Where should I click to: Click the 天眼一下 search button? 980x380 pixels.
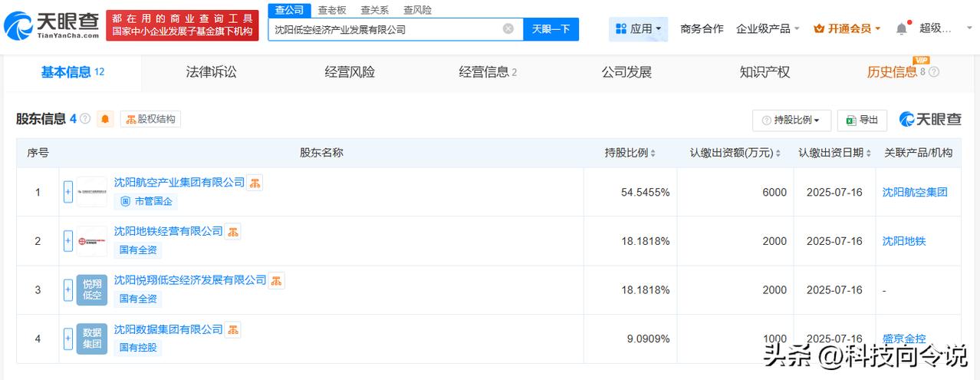point(551,29)
